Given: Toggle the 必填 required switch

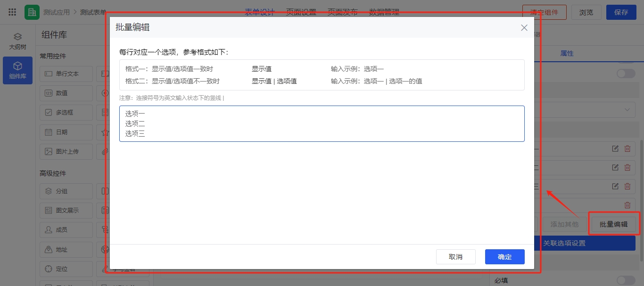Looking at the screenshot, I should pyautogui.click(x=626, y=280).
